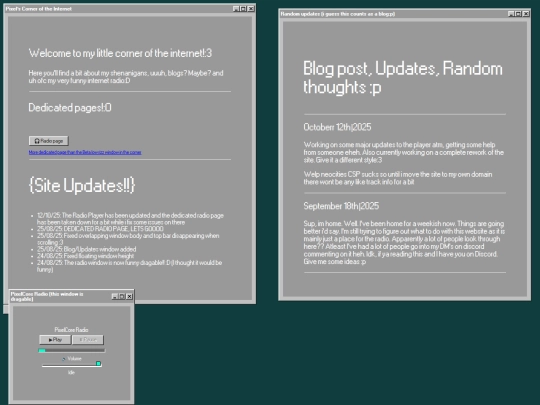
Task: Follow the blue 'More dedicated page' link
Action: [85, 152]
